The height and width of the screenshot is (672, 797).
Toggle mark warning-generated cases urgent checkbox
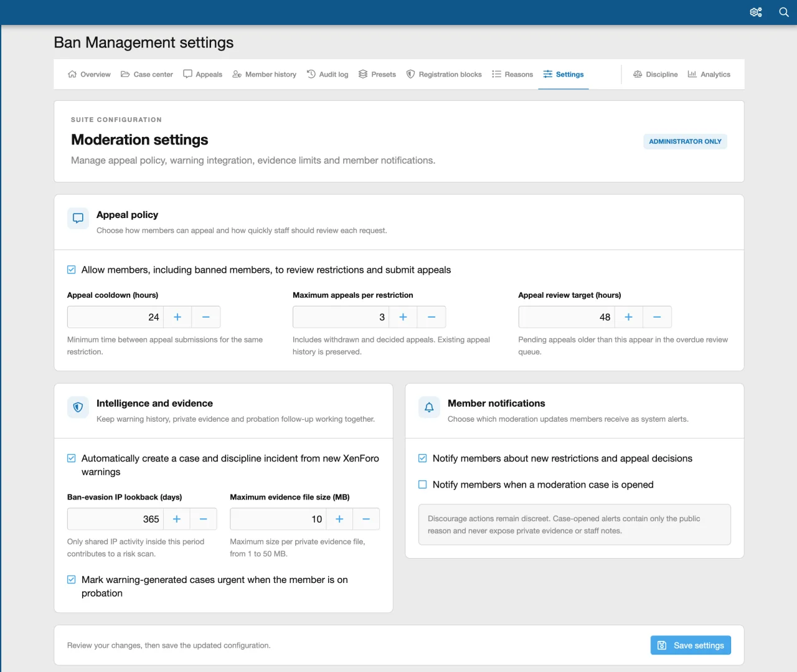click(72, 580)
